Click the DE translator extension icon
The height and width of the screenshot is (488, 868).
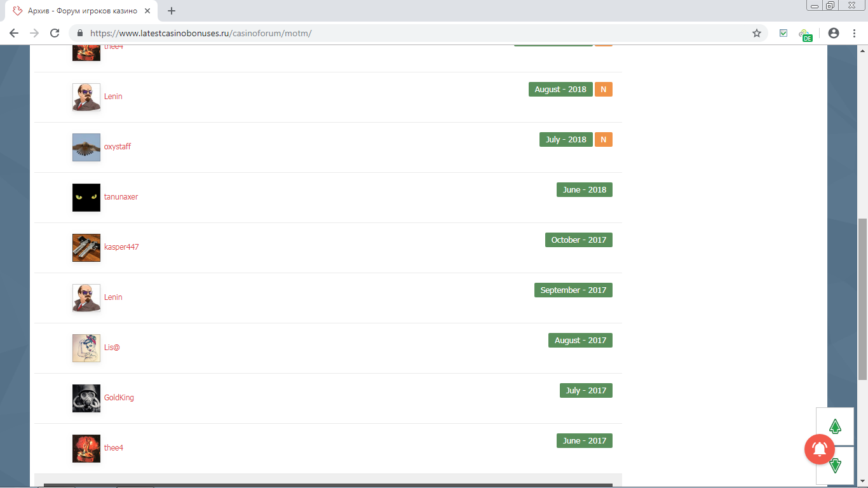pyautogui.click(x=805, y=34)
